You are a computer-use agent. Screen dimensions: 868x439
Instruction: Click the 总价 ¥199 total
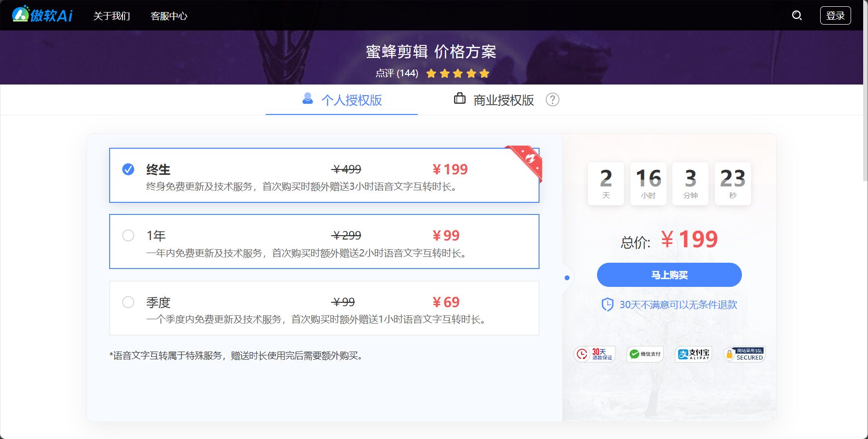[x=669, y=240]
